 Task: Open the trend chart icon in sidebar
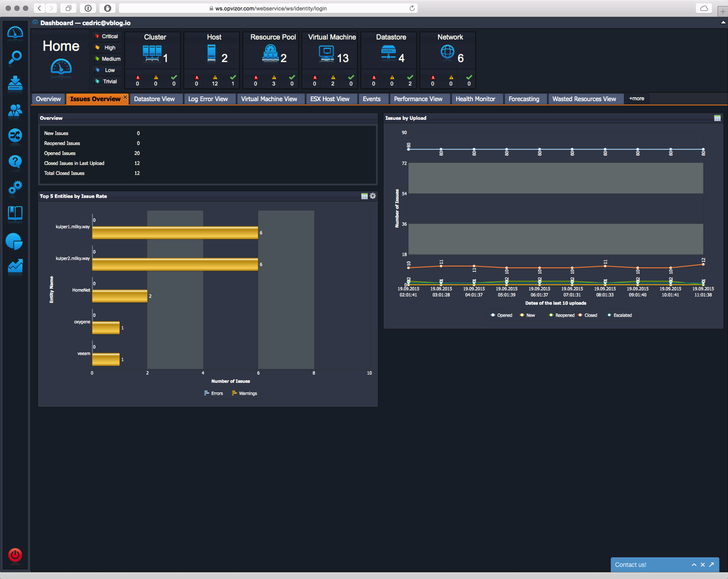click(15, 266)
